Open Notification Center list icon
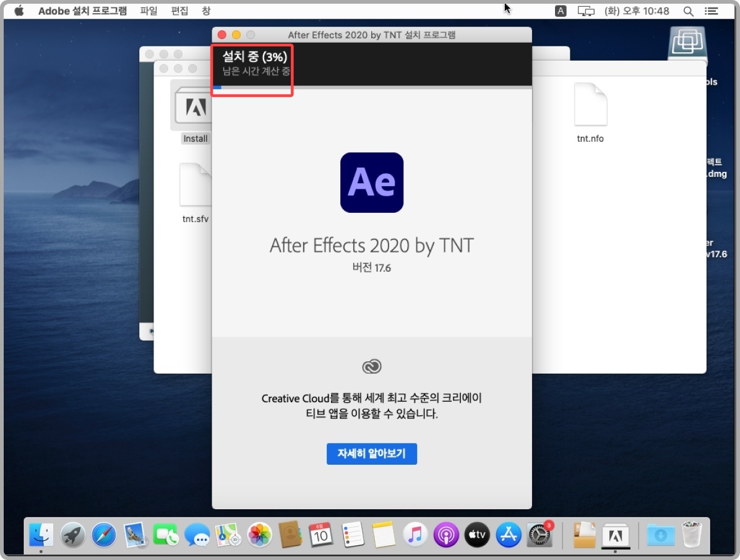The height and width of the screenshot is (560, 740). pyautogui.click(x=711, y=11)
